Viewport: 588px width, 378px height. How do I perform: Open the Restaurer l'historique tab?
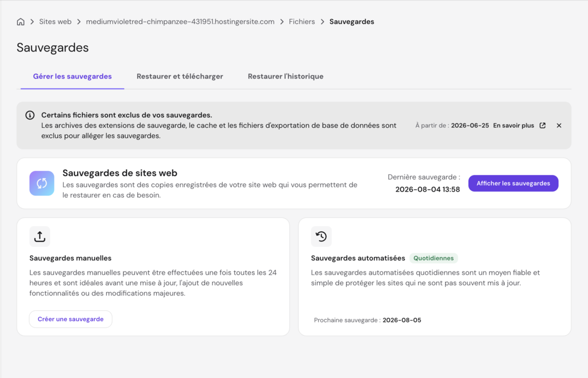point(285,76)
